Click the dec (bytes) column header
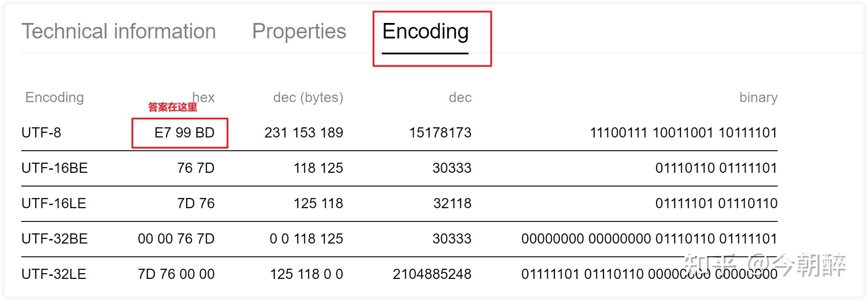Viewport: 868px width, 301px height. pos(308,97)
